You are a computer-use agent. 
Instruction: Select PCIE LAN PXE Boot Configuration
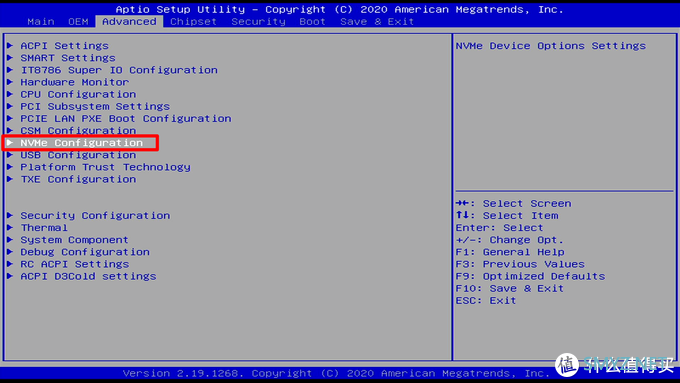click(126, 118)
